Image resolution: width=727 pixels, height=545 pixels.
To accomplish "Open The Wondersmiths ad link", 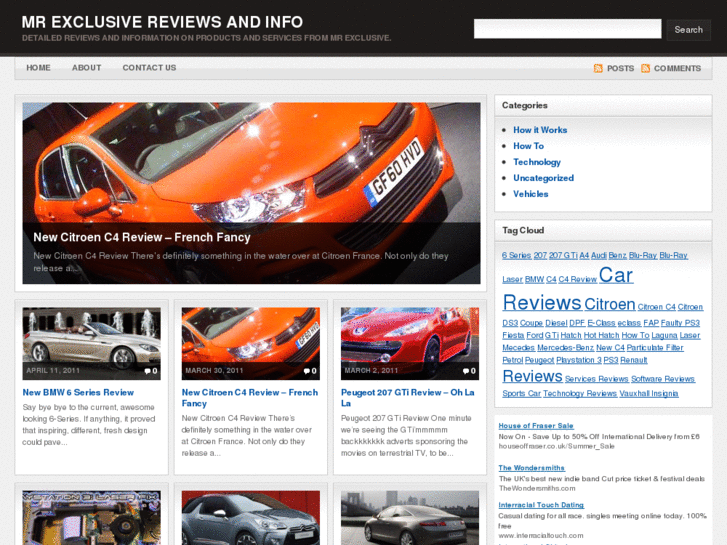I will [x=532, y=468].
